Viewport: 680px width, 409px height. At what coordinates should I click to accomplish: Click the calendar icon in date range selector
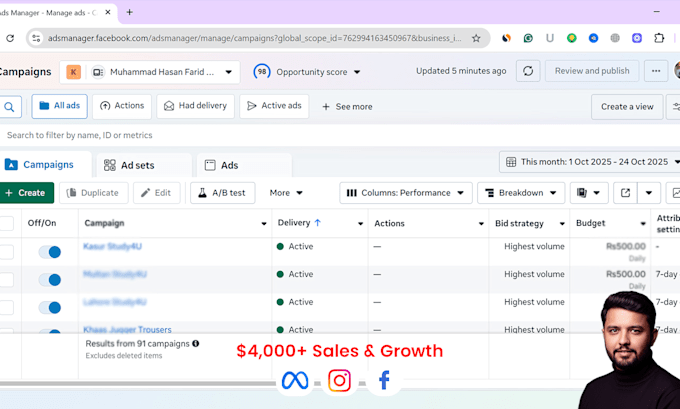pyautogui.click(x=511, y=162)
